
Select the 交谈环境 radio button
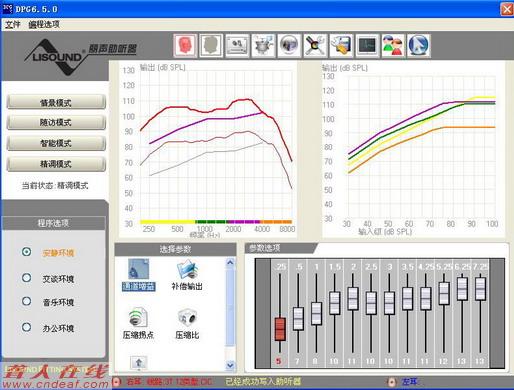(27, 278)
